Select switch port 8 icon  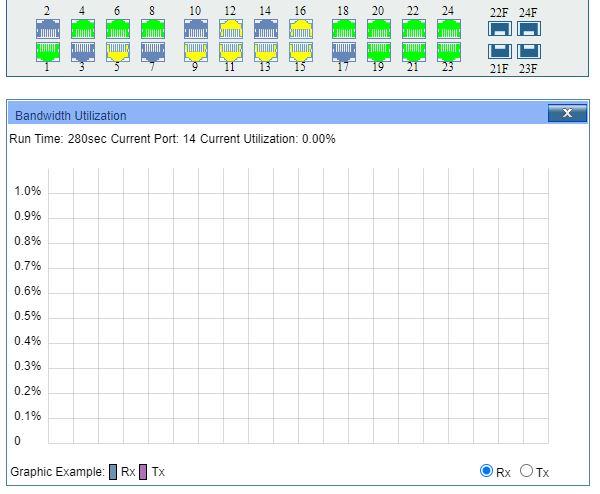coord(153,29)
